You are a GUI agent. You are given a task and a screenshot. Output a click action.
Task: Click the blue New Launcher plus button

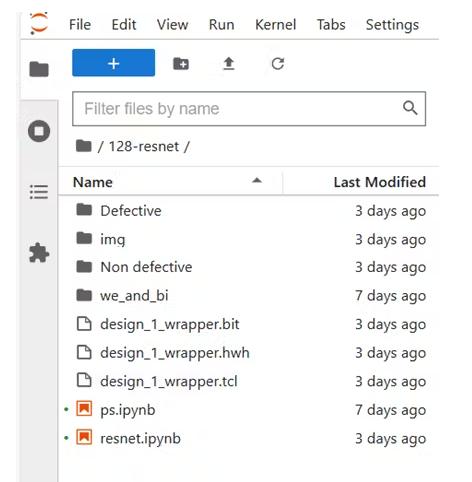(x=113, y=63)
